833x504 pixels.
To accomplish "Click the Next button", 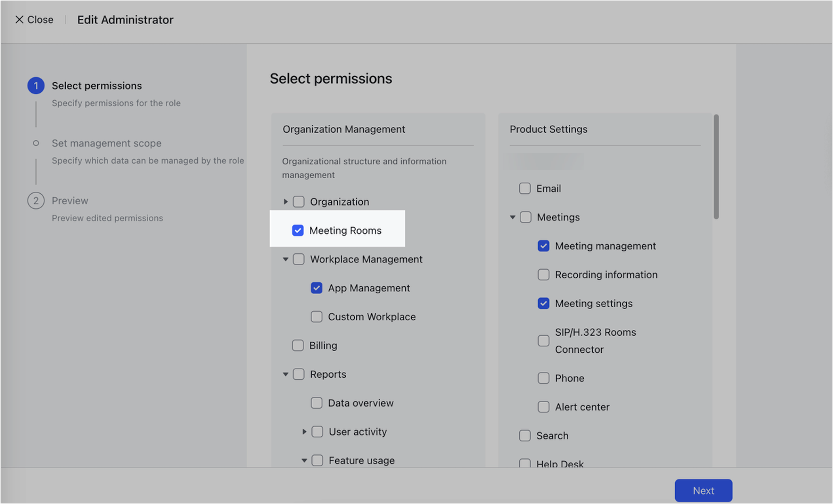I will (x=703, y=490).
